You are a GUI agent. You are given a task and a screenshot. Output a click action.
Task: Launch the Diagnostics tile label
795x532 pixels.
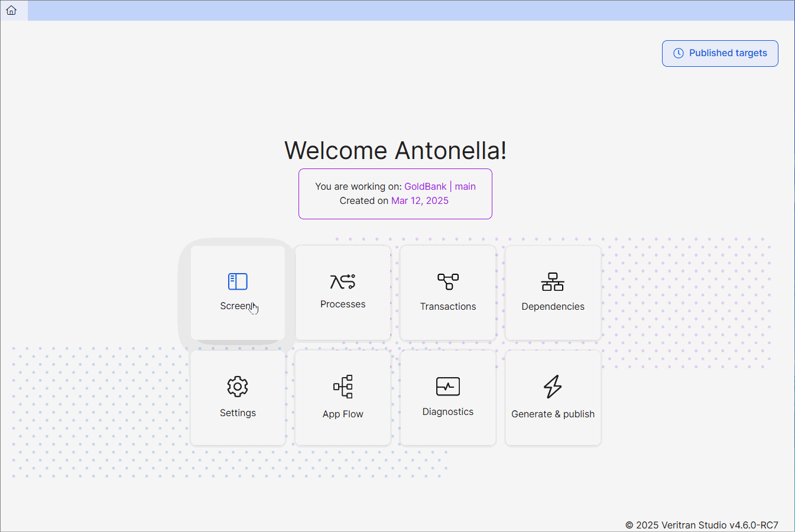click(448, 412)
